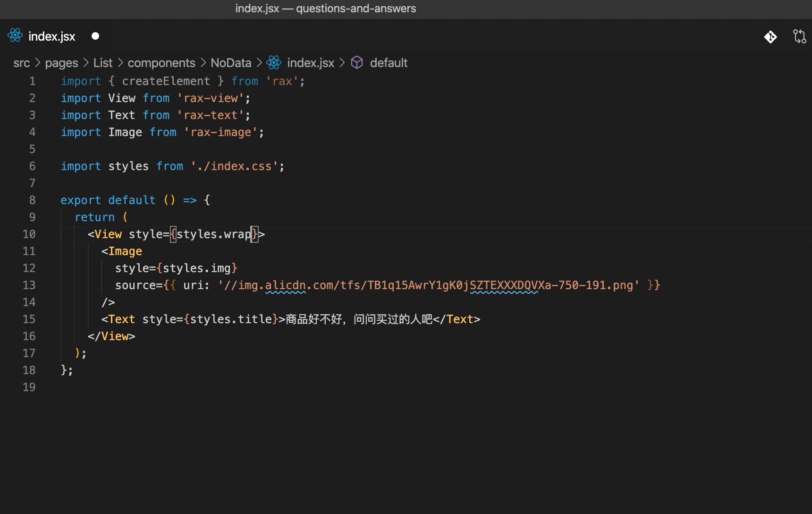Open the List folder breadcrumb
The height and width of the screenshot is (514, 812).
click(x=103, y=63)
